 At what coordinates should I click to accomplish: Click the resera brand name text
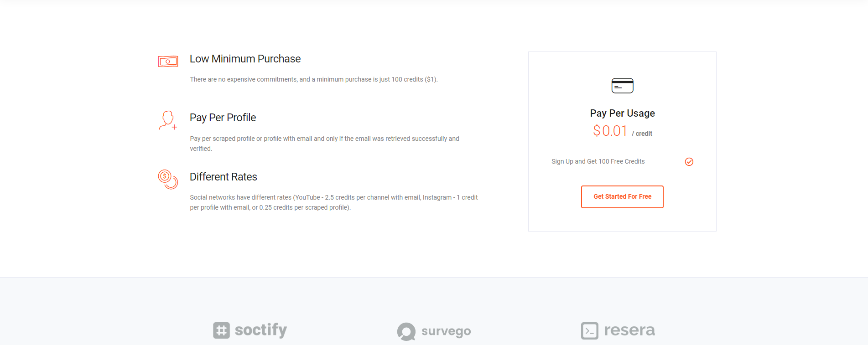pos(629,330)
